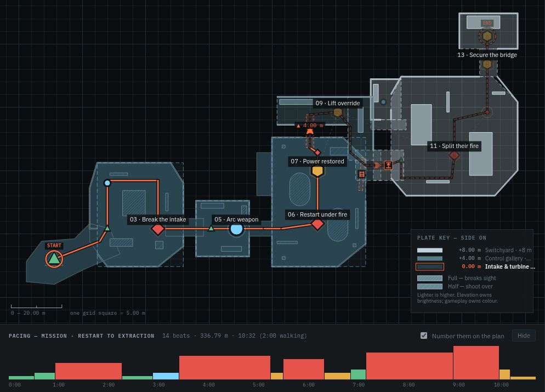Image resolution: width=545 pixels, height=392 pixels.
Task: Click 'PACING — MISSION · RESTART TO EXTRACTION' title
Action: [81, 336]
